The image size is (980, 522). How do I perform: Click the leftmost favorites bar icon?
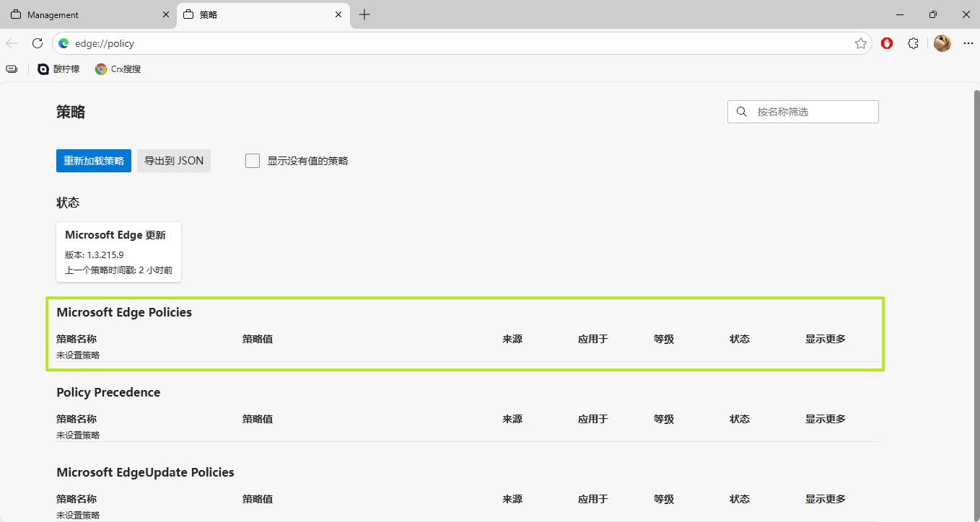point(12,69)
